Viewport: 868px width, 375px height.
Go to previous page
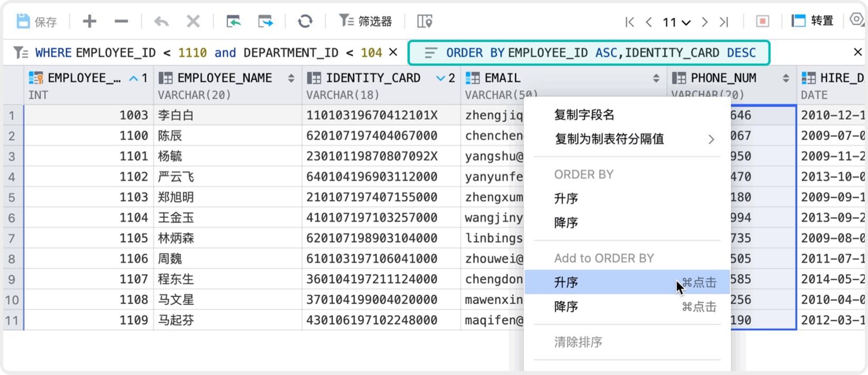point(649,22)
